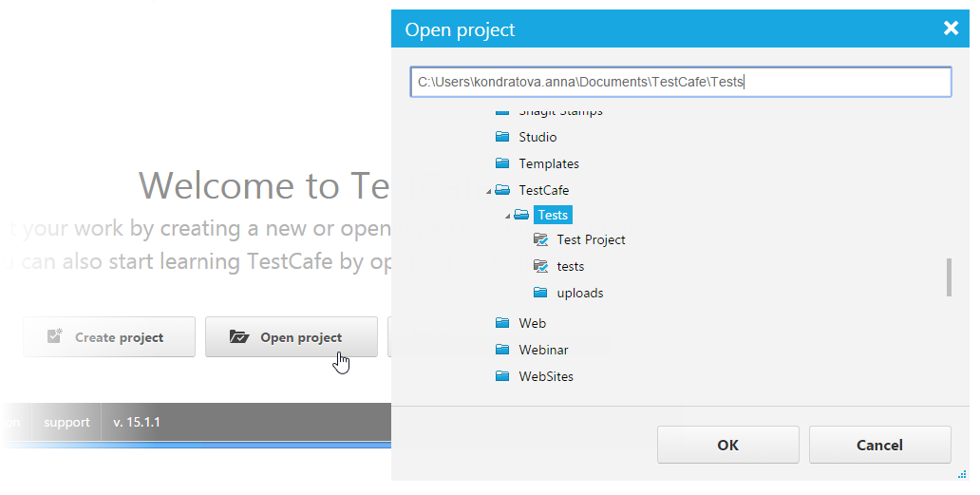This screenshot has width=980, height=495.
Task: Select the Web folder label
Action: (x=533, y=323)
